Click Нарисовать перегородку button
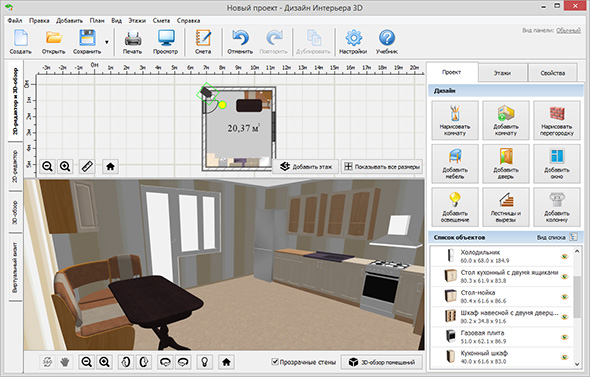This screenshot has width=590, height=377. coord(557,120)
